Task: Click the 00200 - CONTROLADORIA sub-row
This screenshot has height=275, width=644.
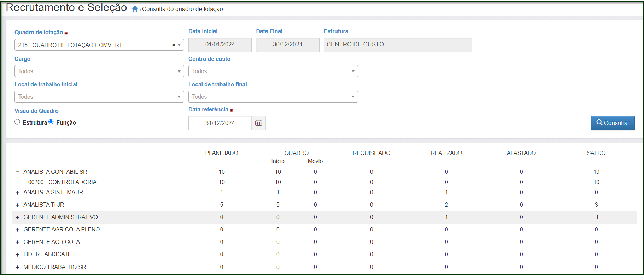Action: tap(62, 182)
